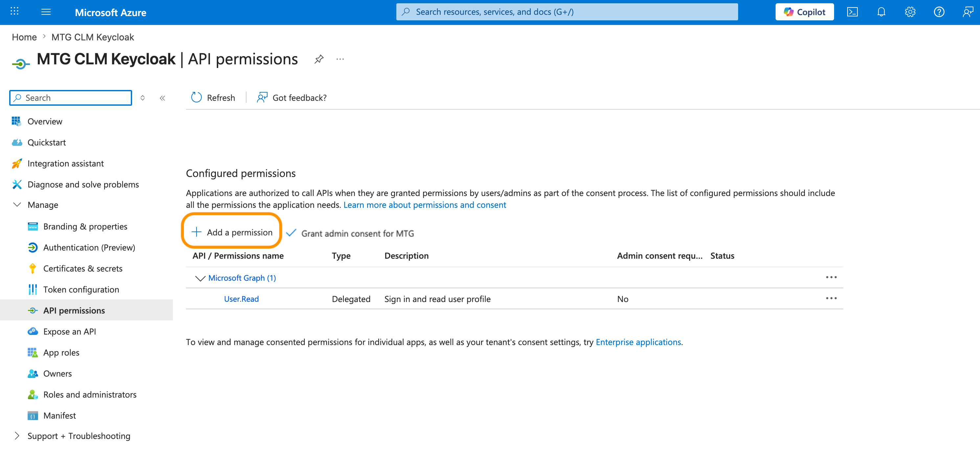The width and height of the screenshot is (980, 457).
Task: Go to Home breadcrumb
Action: 24,37
